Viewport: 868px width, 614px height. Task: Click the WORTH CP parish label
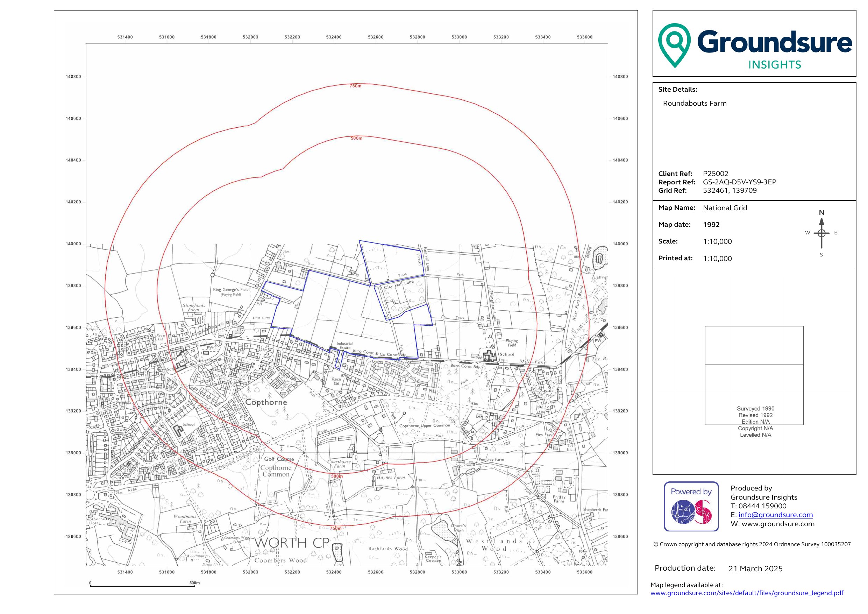click(292, 543)
